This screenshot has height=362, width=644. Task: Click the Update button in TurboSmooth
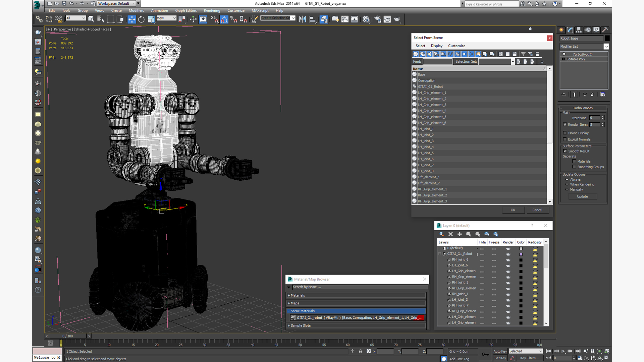582,196
